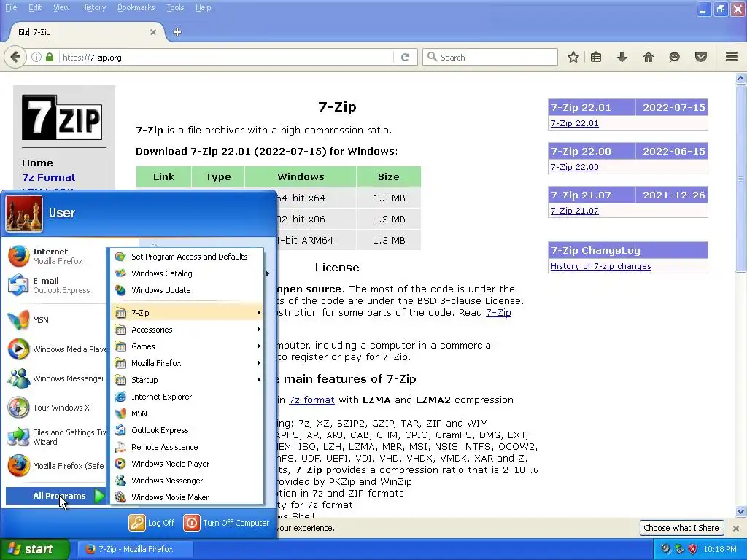Expand the 7-Zip programs submenu
Viewport: 747px width, 560px height.
[x=187, y=313]
